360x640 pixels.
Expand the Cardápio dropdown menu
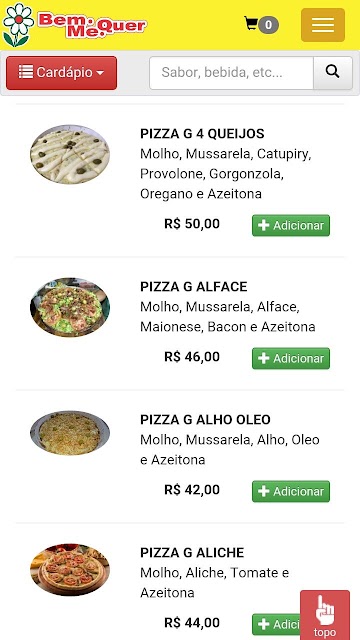pyautogui.click(x=62, y=73)
